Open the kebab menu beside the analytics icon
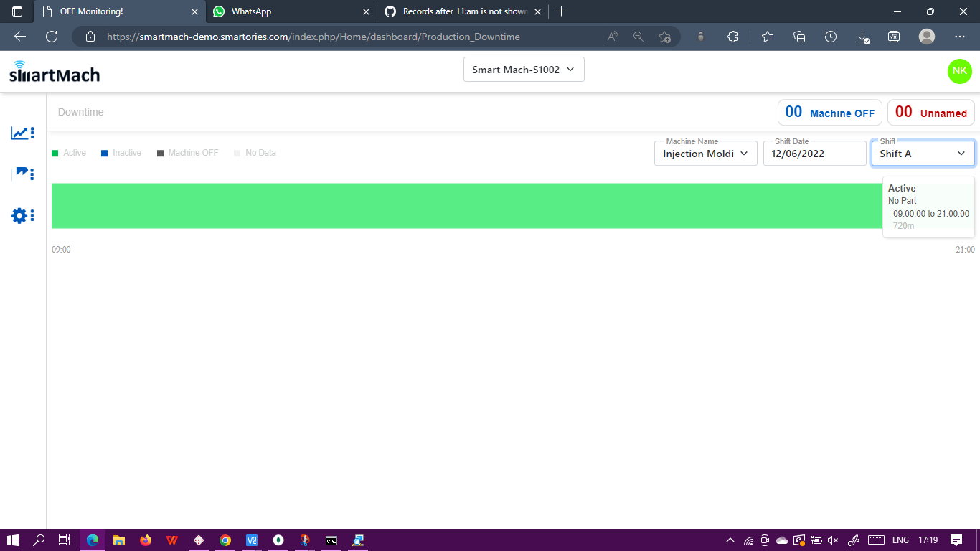The height and width of the screenshot is (551, 980). (x=30, y=133)
